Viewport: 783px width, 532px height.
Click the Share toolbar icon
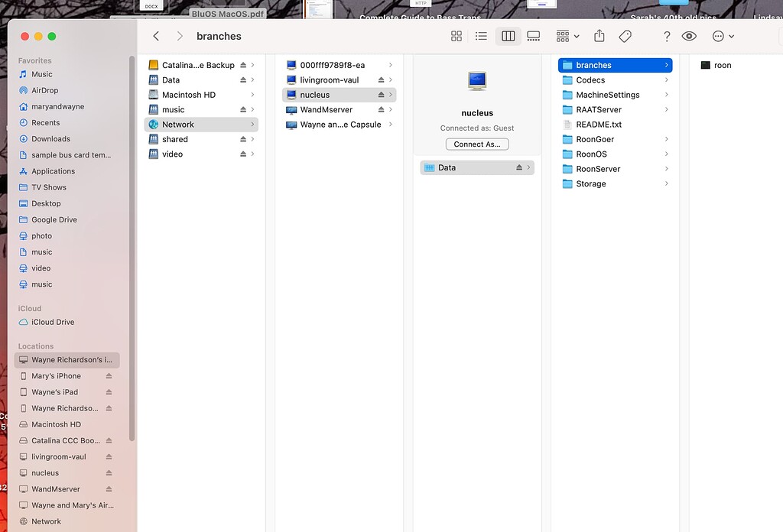point(599,36)
